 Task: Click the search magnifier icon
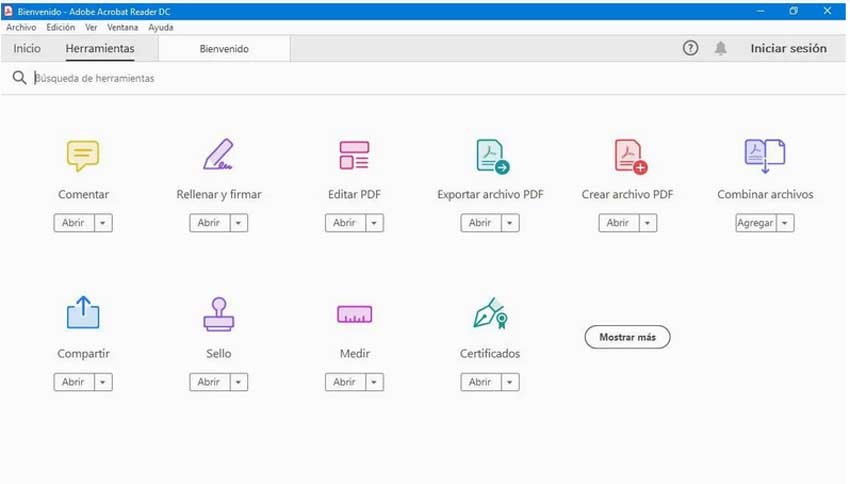pyautogui.click(x=19, y=78)
